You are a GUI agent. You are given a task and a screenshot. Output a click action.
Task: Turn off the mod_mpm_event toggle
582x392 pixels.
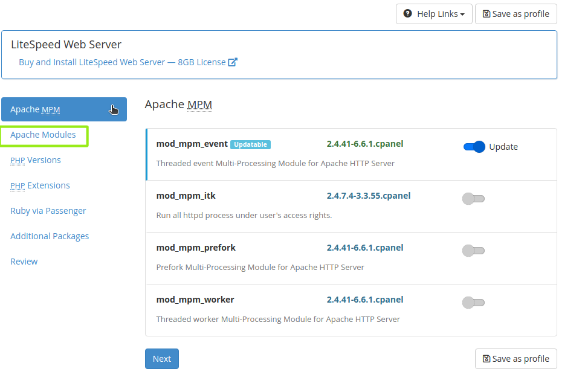click(474, 147)
